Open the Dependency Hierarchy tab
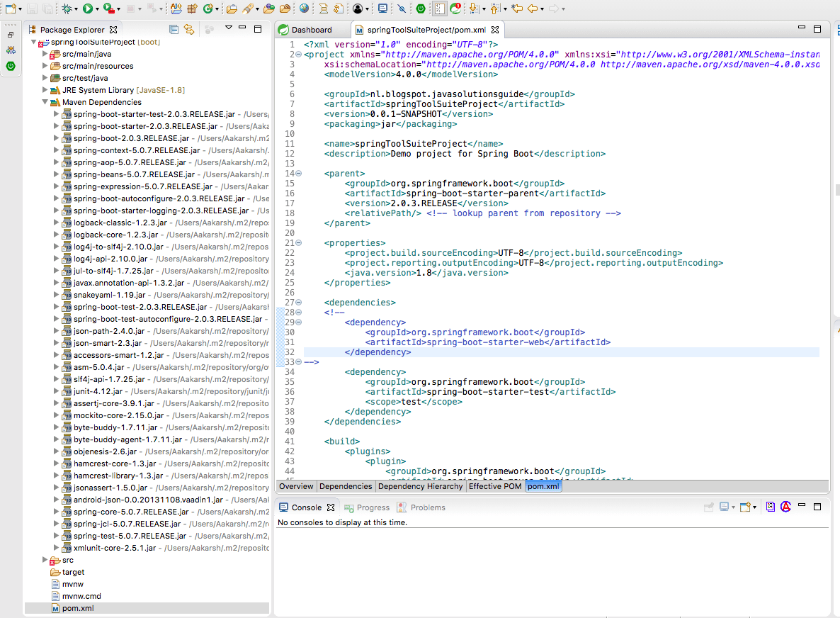The image size is (840, 618). pyautogui.click(x=420, y=486)
